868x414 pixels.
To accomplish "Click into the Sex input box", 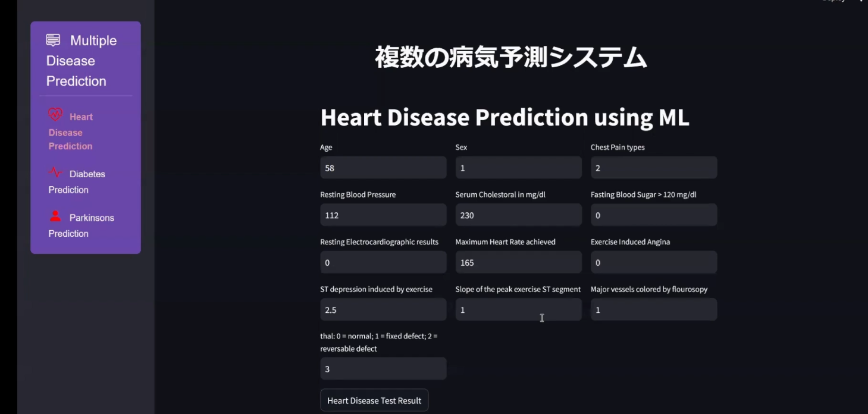I will [518, 168].
